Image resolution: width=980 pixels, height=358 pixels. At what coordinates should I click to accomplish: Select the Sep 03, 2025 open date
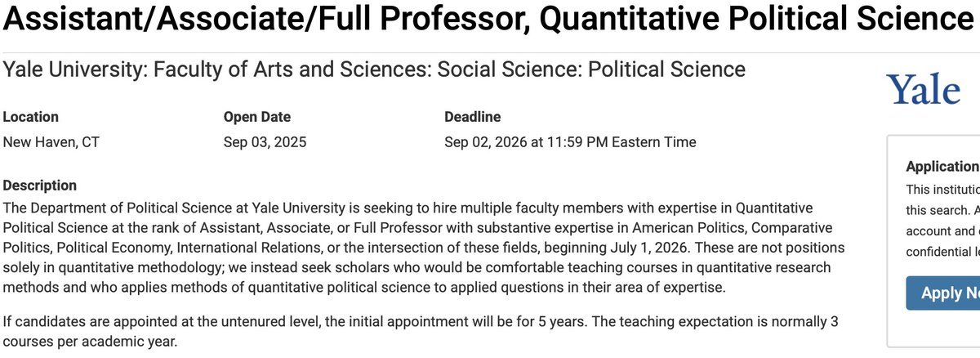click(265, 142)
